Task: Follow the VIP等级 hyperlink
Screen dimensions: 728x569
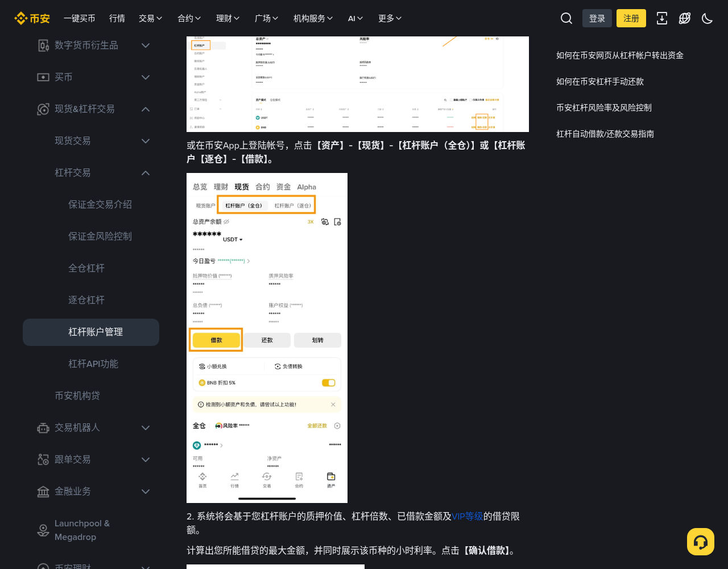Action: tap(468, 517)
